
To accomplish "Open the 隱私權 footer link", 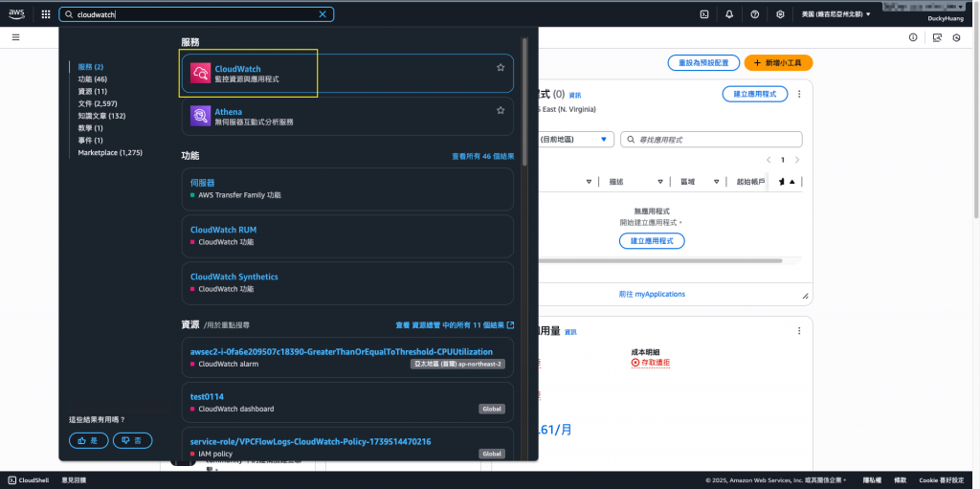I will [872, 480].
